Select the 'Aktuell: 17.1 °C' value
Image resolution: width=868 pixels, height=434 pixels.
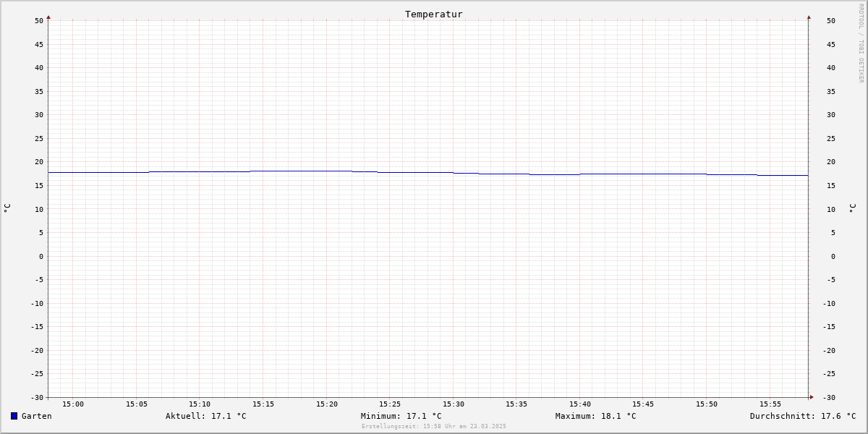(x=206, y=416)
